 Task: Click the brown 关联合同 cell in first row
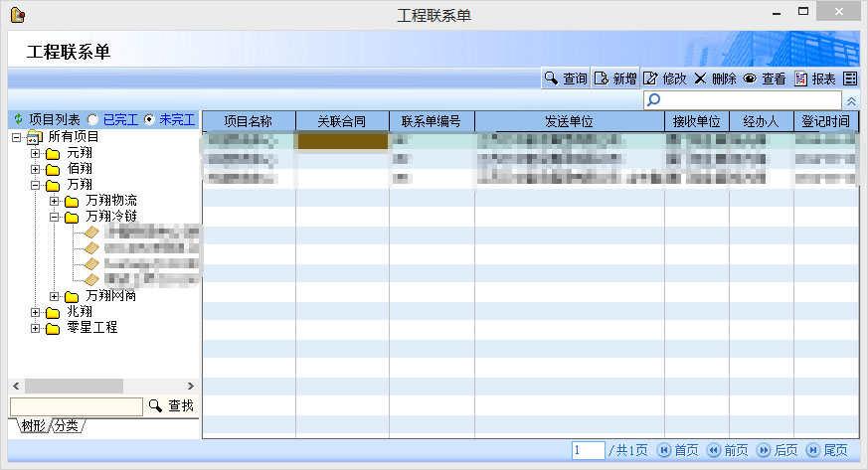pos(342,142)
